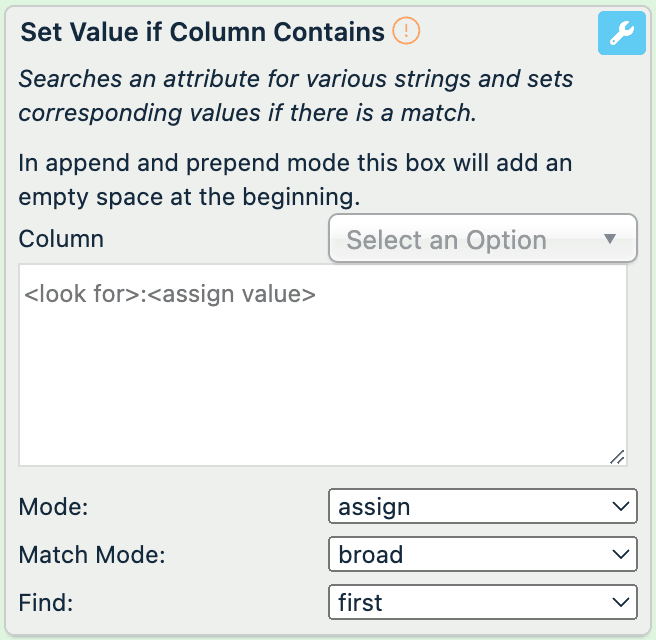
Task: Open the Column "Select an Option" dropdown
Action: [x=482, y=240]
